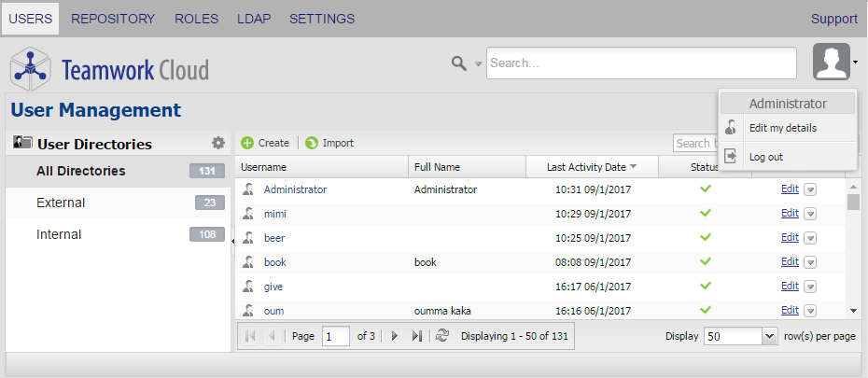Viewport: 868px width, 378px height.
Task: Click the green Create user icon
Action: pos(247,143)
